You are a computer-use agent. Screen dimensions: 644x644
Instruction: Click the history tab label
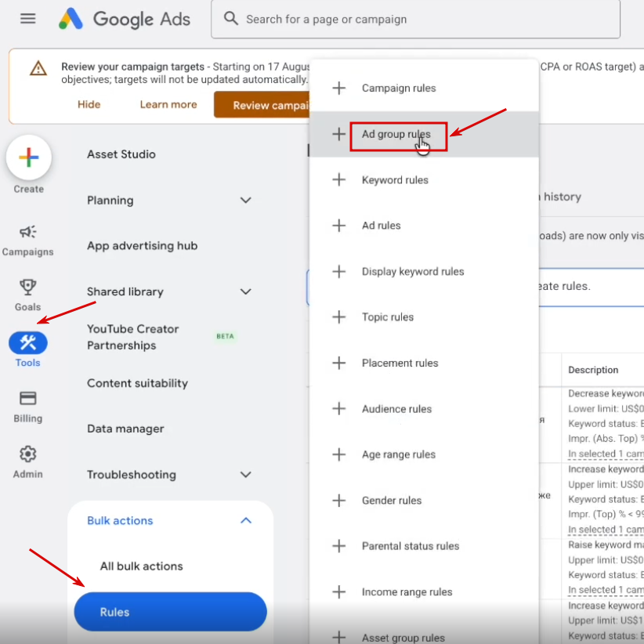[563, 197]
